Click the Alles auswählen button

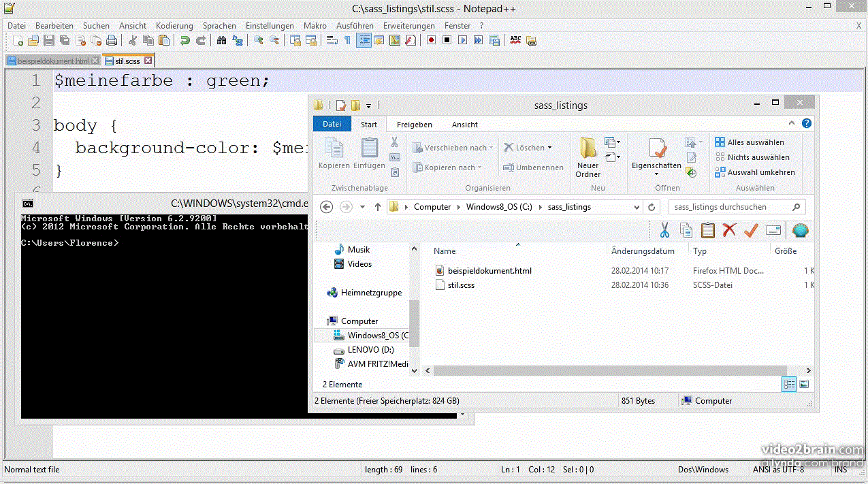point(750,142)
